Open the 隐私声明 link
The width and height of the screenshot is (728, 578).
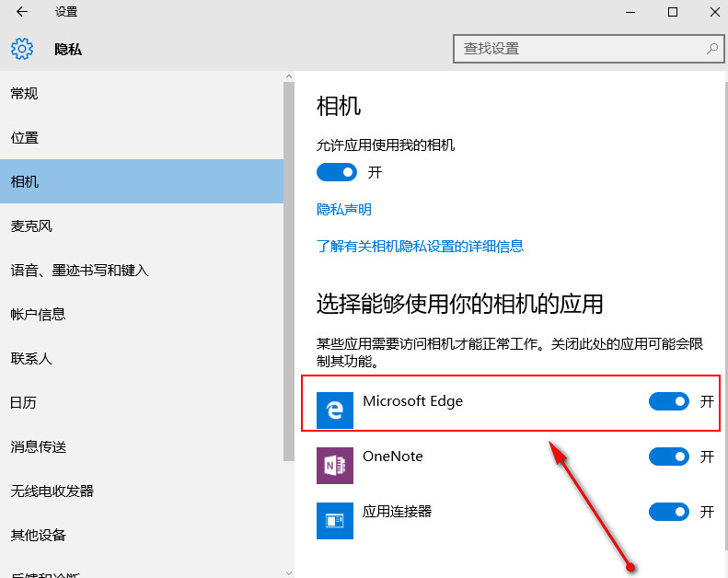[x=344, y=210]
